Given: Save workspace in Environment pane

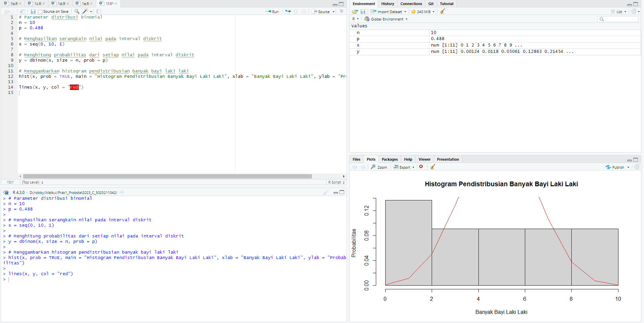Looking at the screenshot, I should click(363, 11).
